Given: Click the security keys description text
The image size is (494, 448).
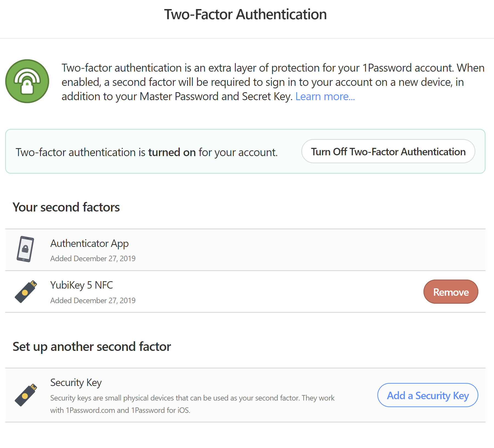Looking at the screenshot, I should [192, 404].
